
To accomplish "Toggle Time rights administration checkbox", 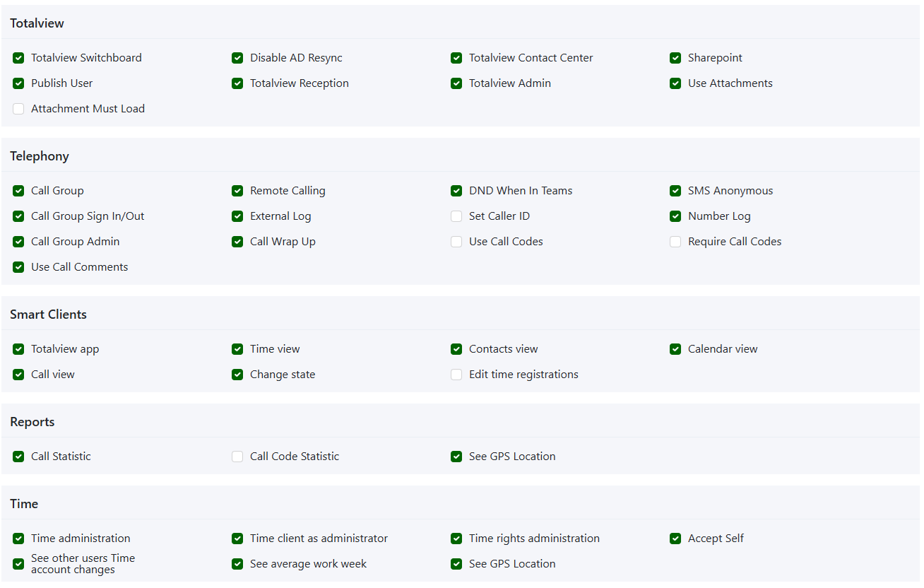I will 456,539.
